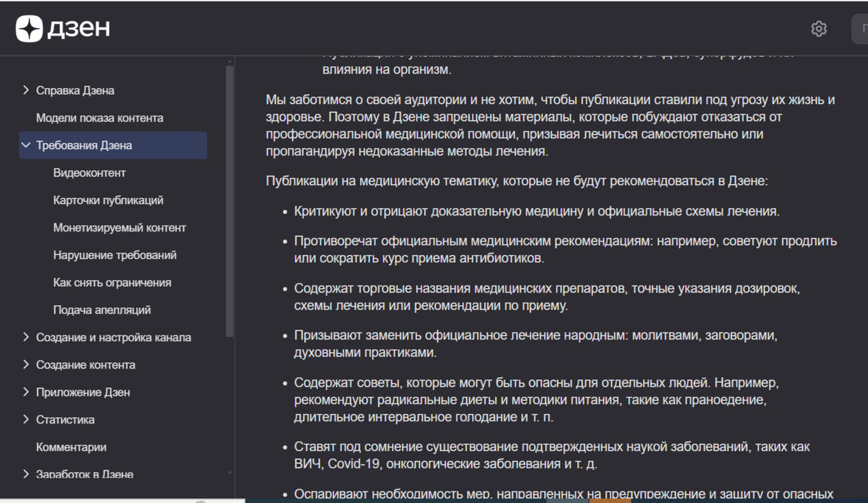868x503 pixels.
Task: Click bullet 'Критикуют и отрицают доказательную медицину'
Action: [x=536, y=212]
